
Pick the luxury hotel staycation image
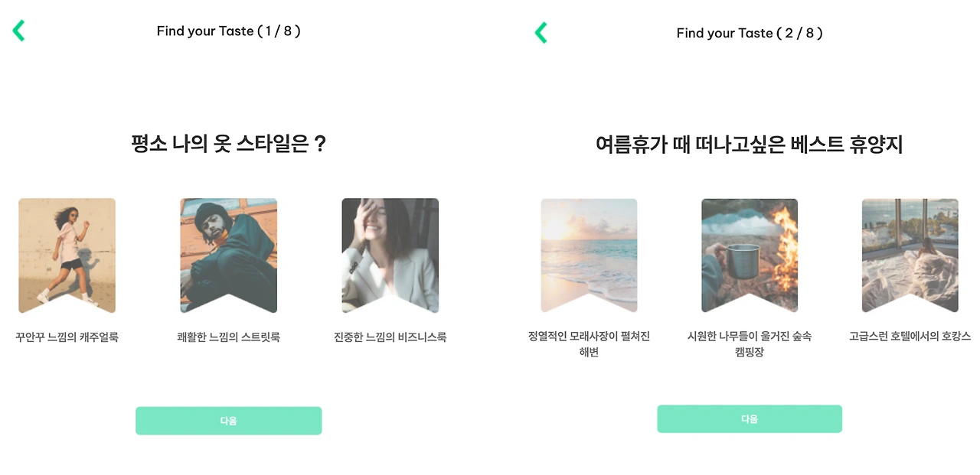click(x=910, y=255)
